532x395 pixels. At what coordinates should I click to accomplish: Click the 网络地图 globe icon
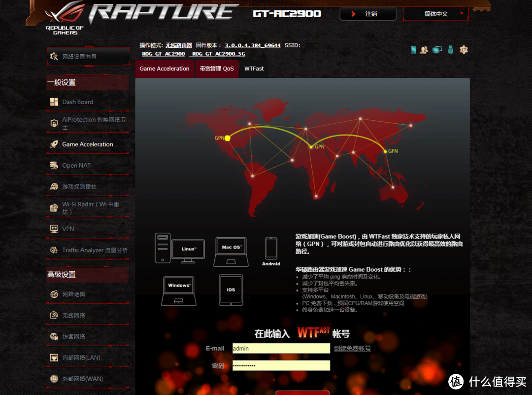coord(54,294)
